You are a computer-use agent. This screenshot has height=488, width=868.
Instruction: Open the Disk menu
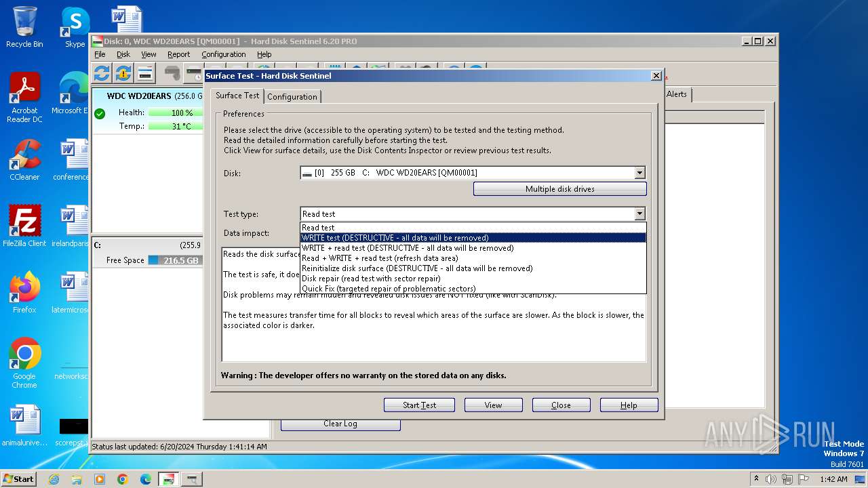pyautogui.click(x=123, y=54)
